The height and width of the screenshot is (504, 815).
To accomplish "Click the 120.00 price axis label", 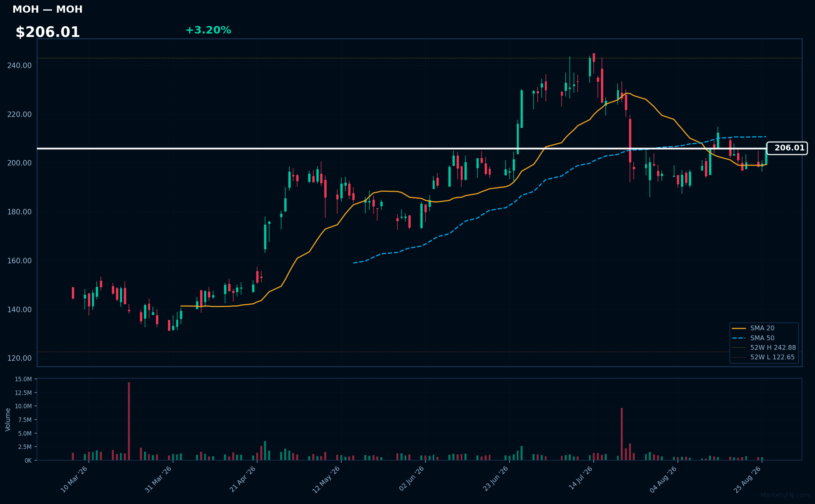I will (x=19, y=358).
